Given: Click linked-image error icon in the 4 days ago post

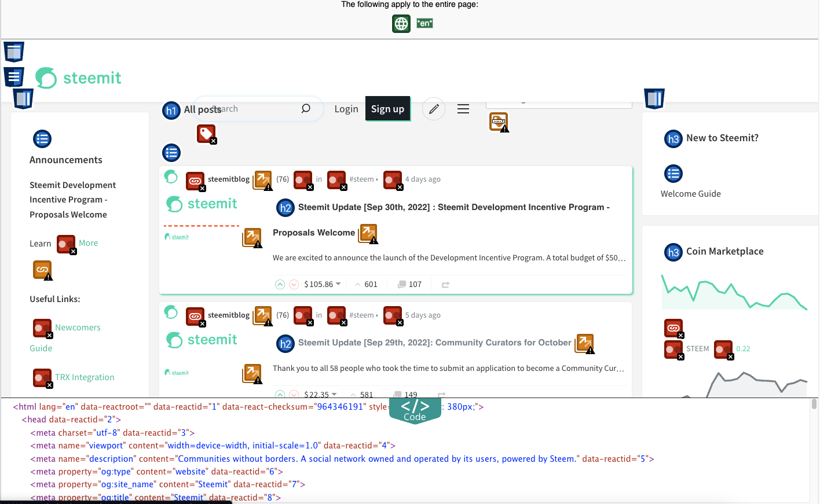Looking at the screenshot, I should coord(196,182).
